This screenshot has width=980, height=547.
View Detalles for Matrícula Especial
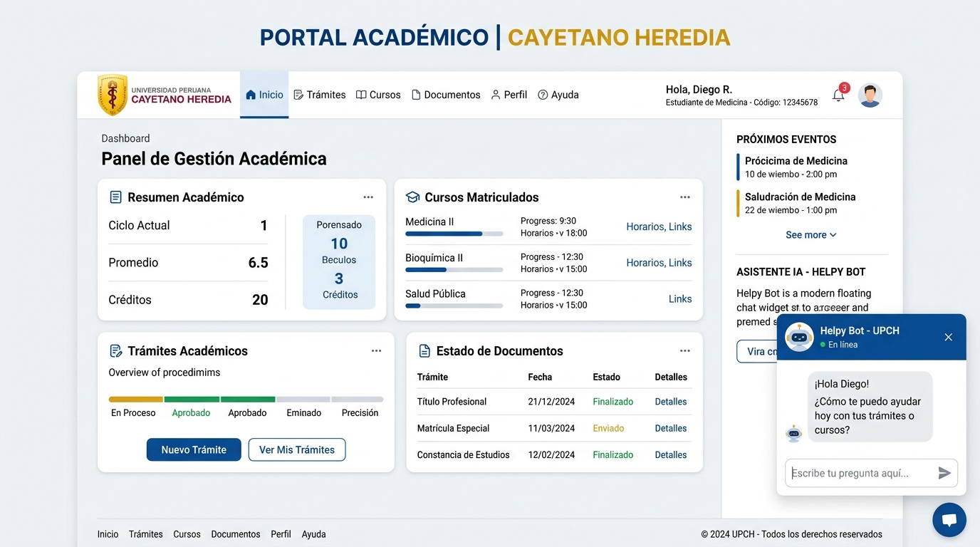coord(671,428)
